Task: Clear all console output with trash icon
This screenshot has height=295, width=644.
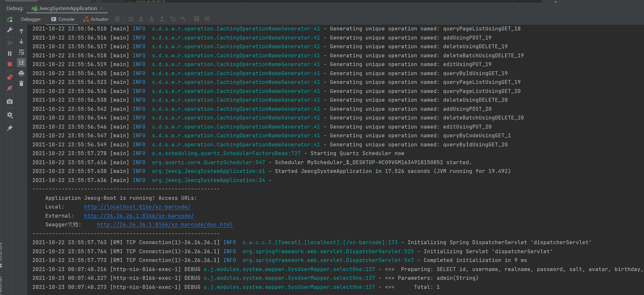Action: point(21,84)
